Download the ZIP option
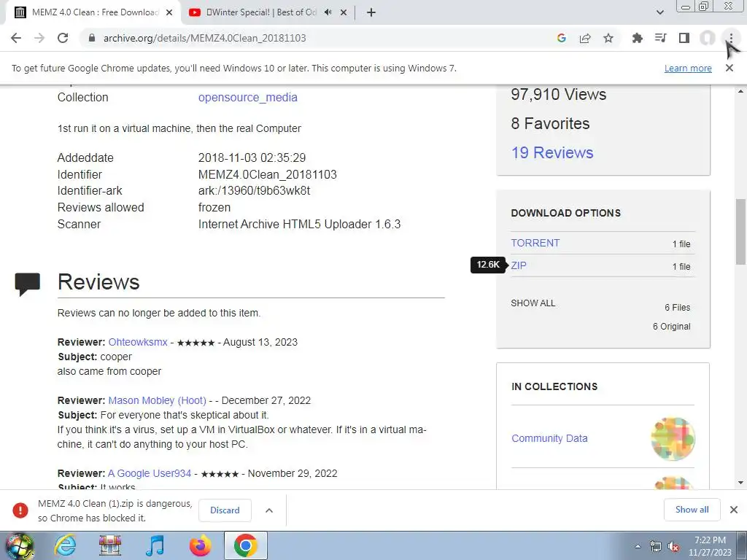 (x=519, y=265)
